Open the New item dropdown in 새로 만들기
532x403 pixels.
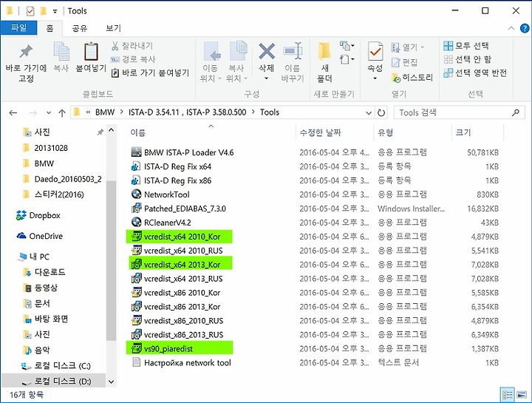[x=347, y=45]
